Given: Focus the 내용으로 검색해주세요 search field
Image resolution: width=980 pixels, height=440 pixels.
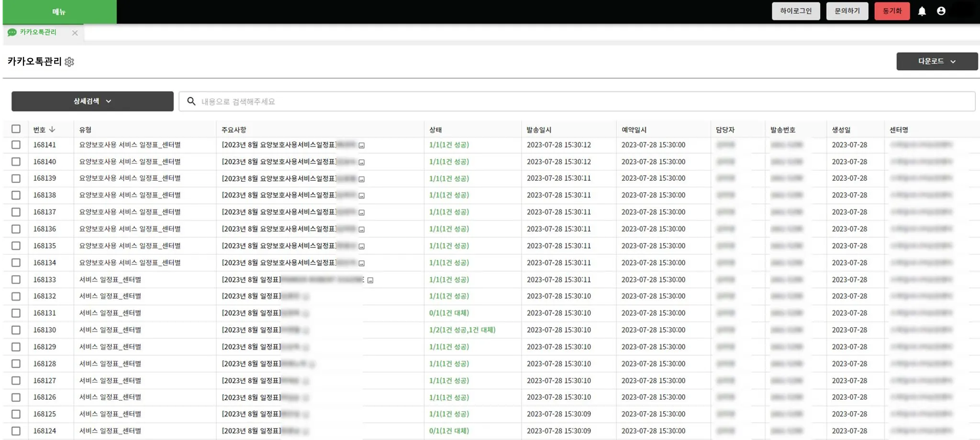Looking at the screenshot, I should point(577,101).
